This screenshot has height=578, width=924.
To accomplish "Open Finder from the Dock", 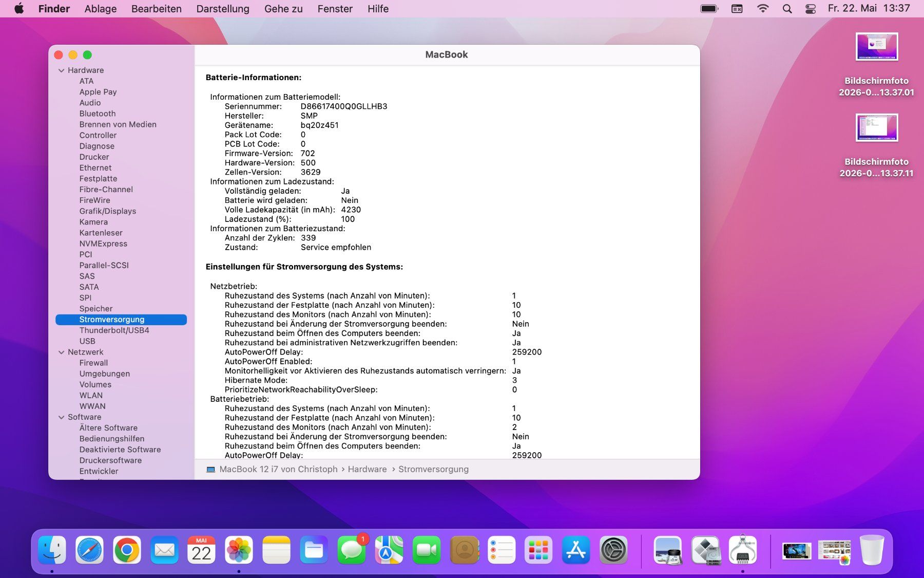I will (x=52, y=550).
